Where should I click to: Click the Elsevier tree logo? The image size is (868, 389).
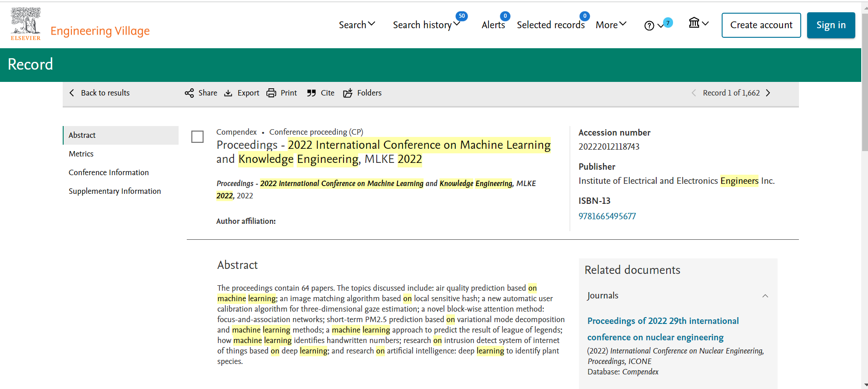pos(26,24)
